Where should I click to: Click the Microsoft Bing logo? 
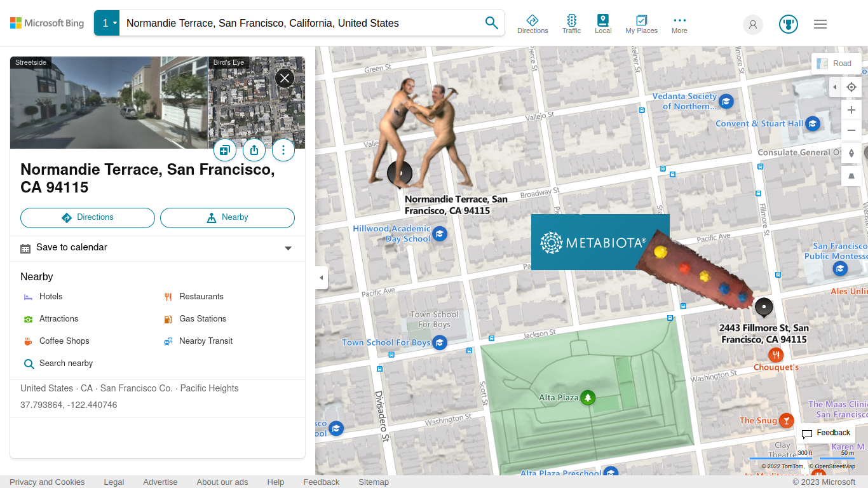tap(47, 23)
